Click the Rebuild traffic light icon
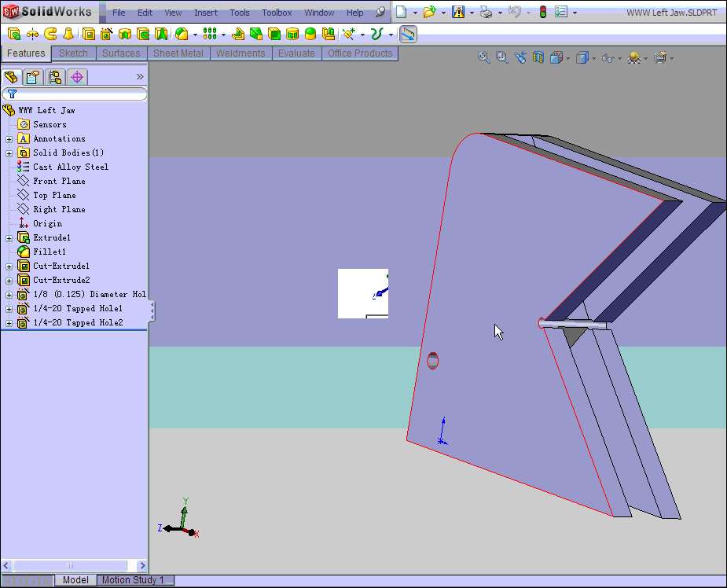The image size is (727, 588). (542, 12)
